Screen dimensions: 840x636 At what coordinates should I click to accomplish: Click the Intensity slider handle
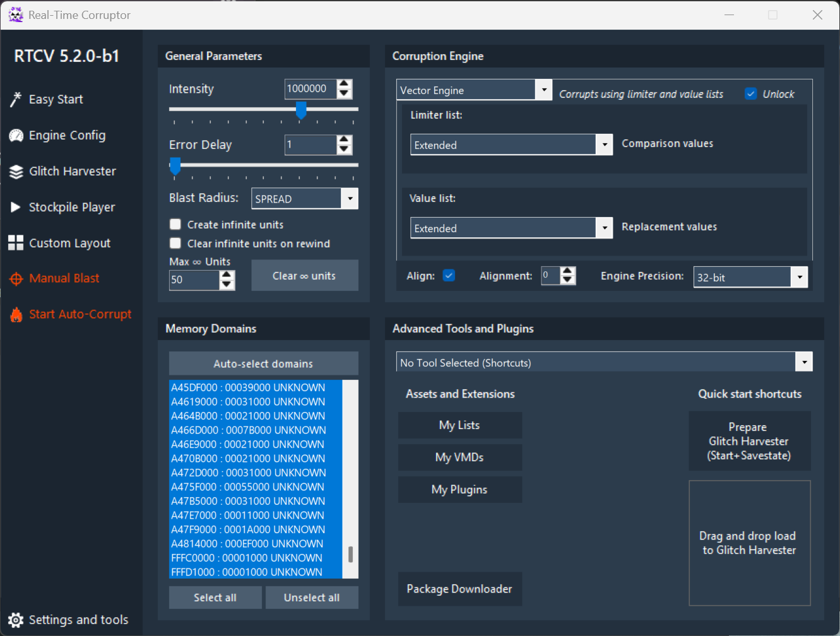[302, 110]
